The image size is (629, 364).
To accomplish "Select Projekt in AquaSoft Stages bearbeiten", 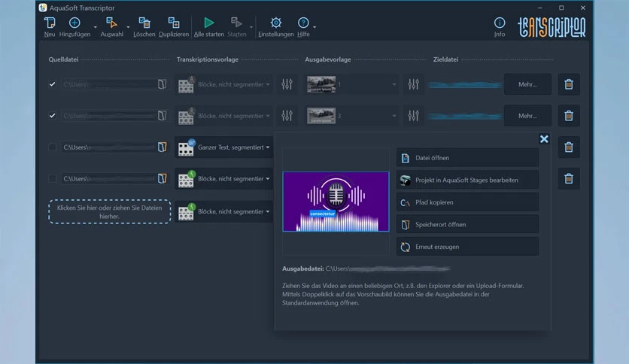I will pos(467,180).
